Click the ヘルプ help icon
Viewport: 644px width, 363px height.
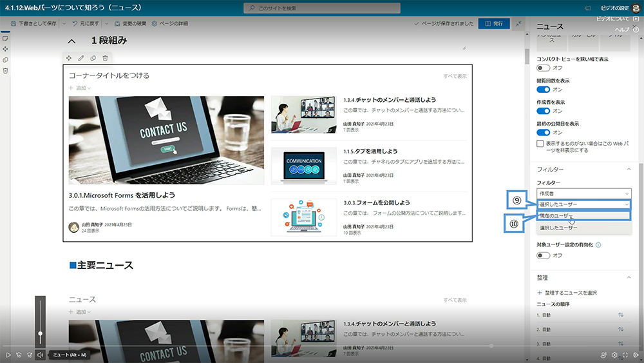click(636, 30)
